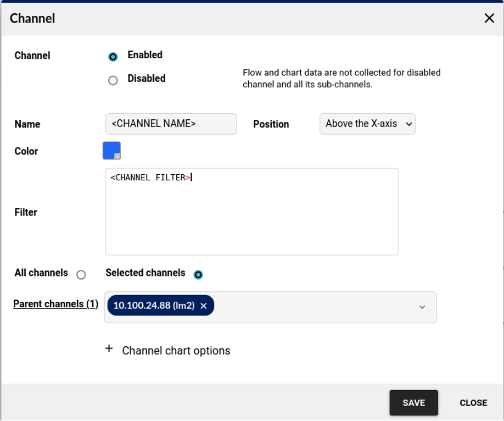Click the plus icon beside Channel chart options
This screenshot has height=421, width=504.
[x=109, y=349]
